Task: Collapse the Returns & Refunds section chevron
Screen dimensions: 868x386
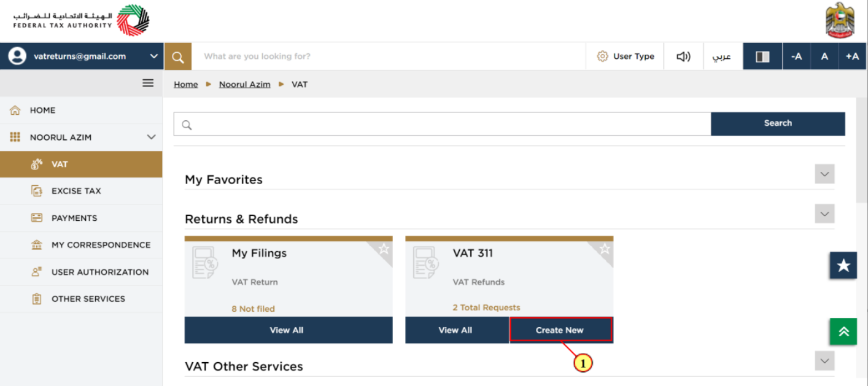Action: pos(824,214)
